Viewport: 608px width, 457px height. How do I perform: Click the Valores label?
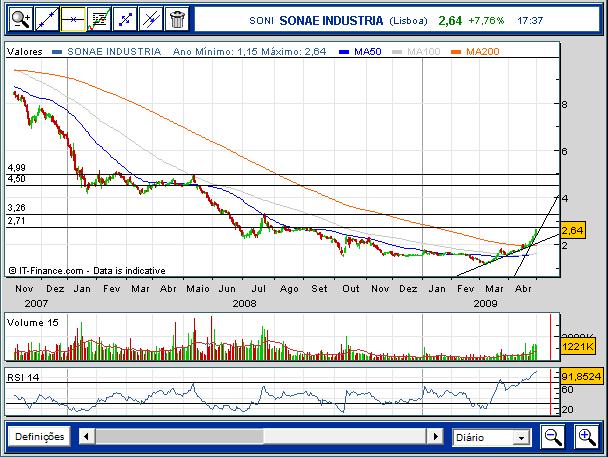(x=24, y=52)
